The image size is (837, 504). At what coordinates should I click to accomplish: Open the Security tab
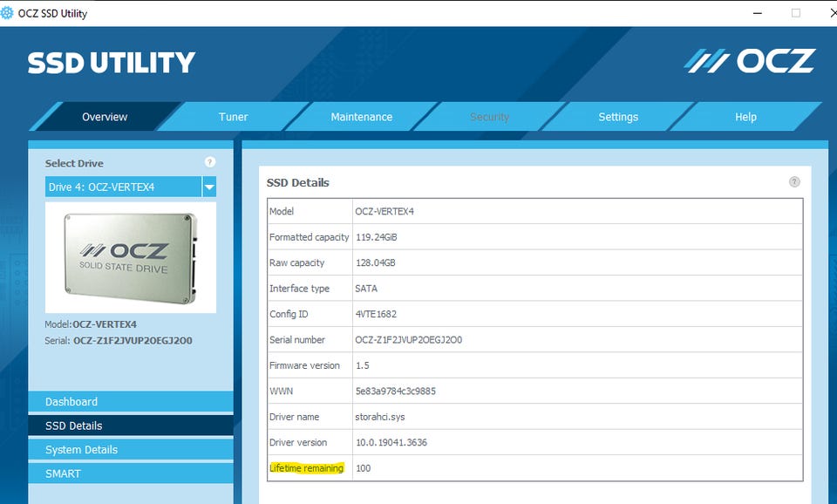tap(489, 116)
